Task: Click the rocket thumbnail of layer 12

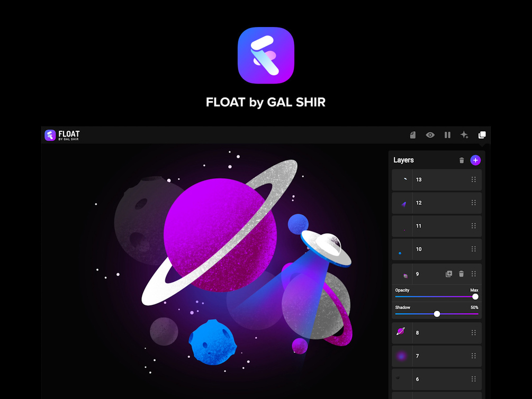Action: click(403, 204)
